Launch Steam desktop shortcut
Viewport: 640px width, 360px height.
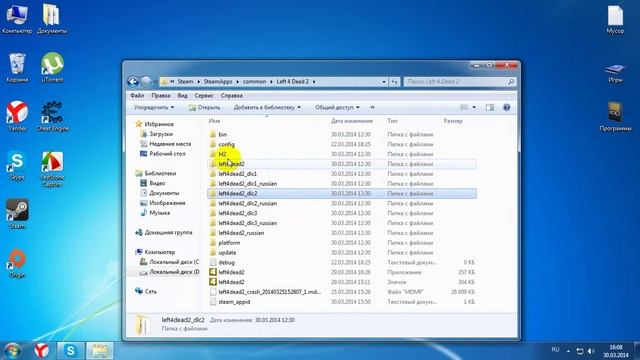[17, 214]
